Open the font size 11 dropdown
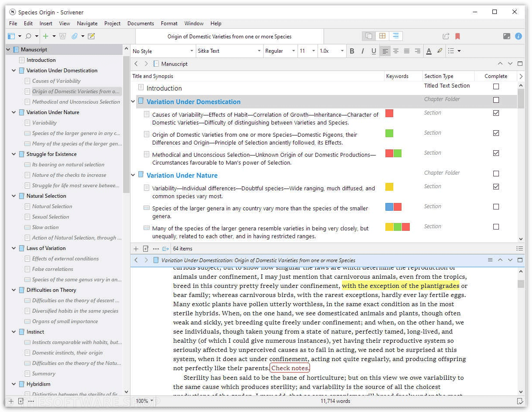The image size is (532, 412). coord(308,51)
